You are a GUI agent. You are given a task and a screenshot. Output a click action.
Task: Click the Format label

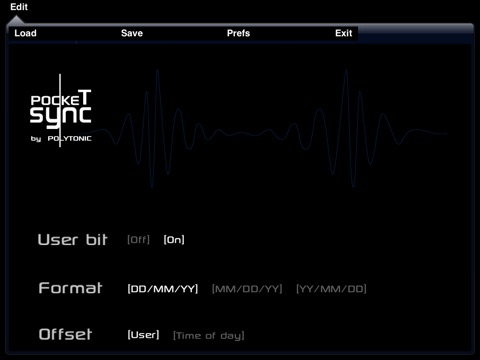[70, 288]
